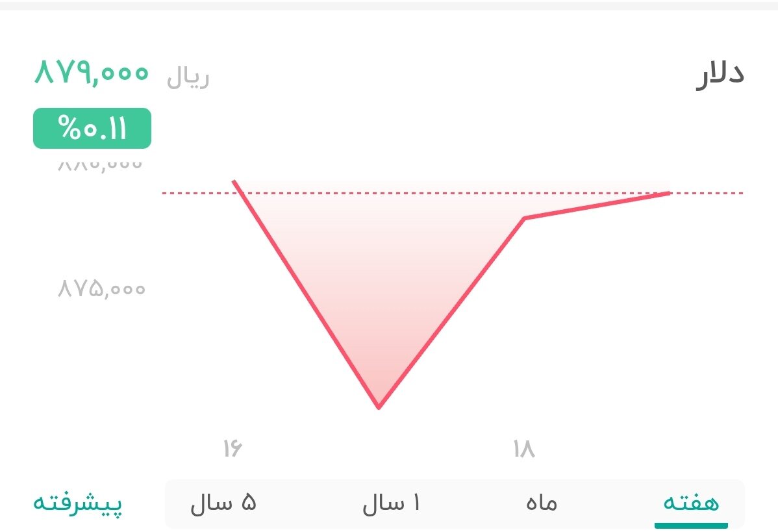The width and height of the screenshot is (778, 532).
Task: Click the ۸۷۵,۰۰۰ axis value label
Action: coord(101,288)
